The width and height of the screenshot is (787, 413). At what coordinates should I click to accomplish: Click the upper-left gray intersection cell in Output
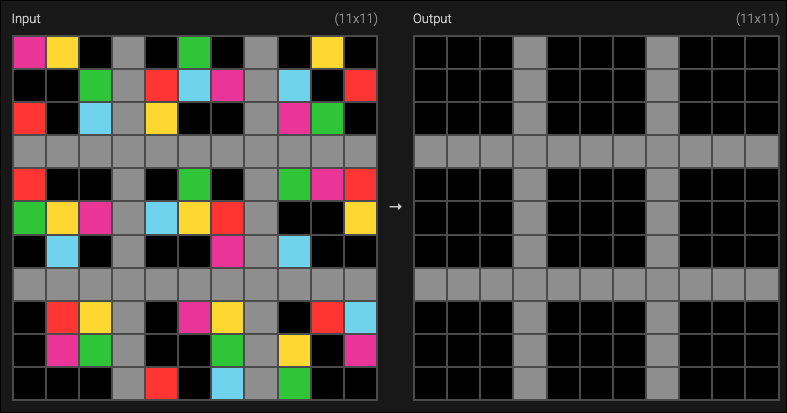[529, 151]
